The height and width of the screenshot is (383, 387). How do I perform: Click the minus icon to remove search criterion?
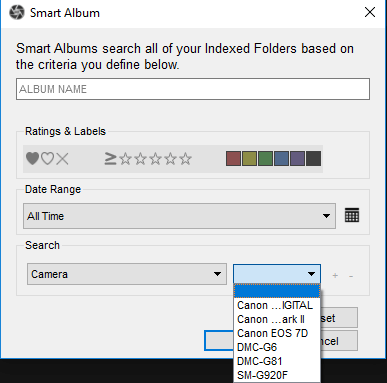tap(351, 276)
